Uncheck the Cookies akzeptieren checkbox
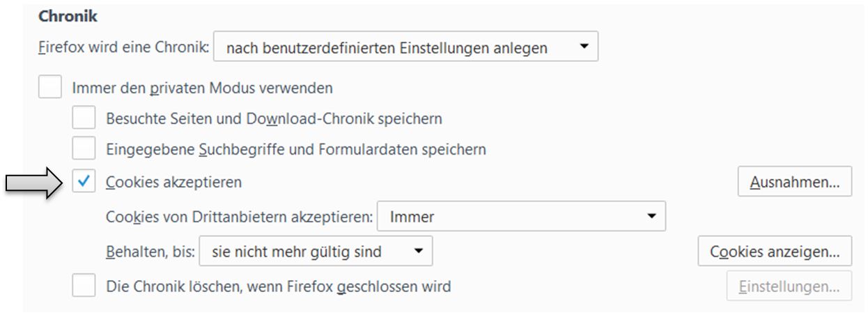The image size is (868, 315). tap(84, 183)
